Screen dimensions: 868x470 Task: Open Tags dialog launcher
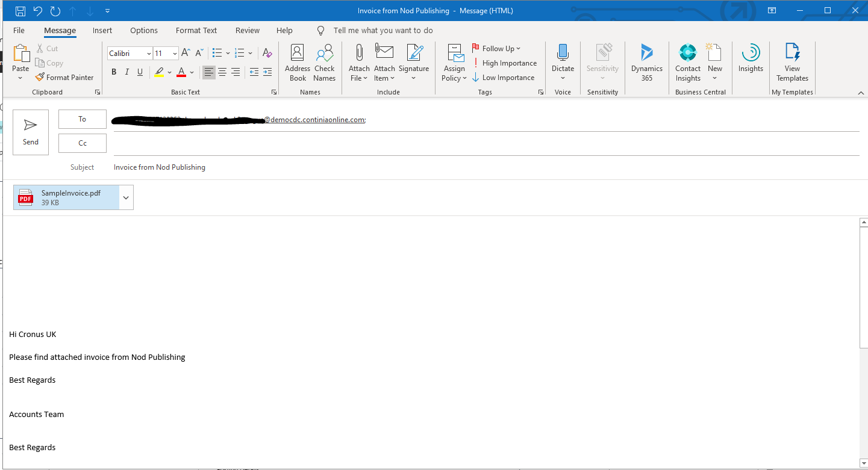pyautogui.click(x=541, y=93)
